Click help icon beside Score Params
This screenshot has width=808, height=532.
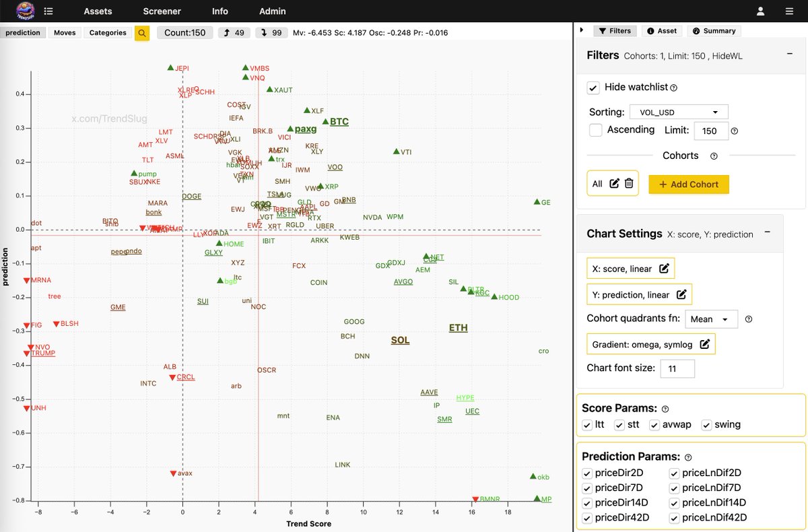665,409
